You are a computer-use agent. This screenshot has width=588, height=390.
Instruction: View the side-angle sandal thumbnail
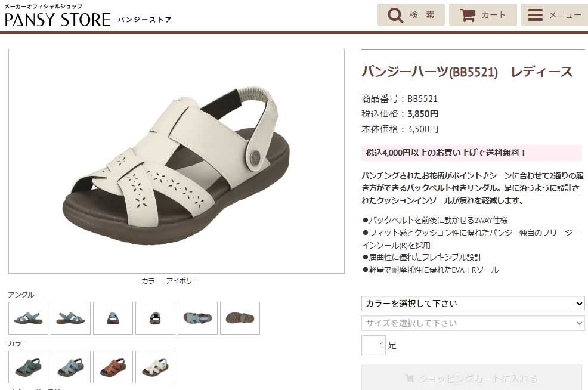[x=28, y=318]
